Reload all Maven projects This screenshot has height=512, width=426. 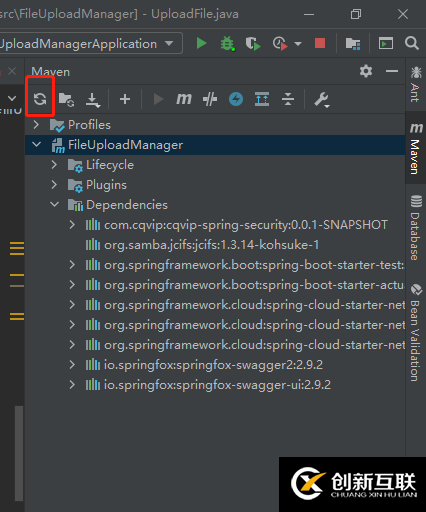tap(40, 99)
